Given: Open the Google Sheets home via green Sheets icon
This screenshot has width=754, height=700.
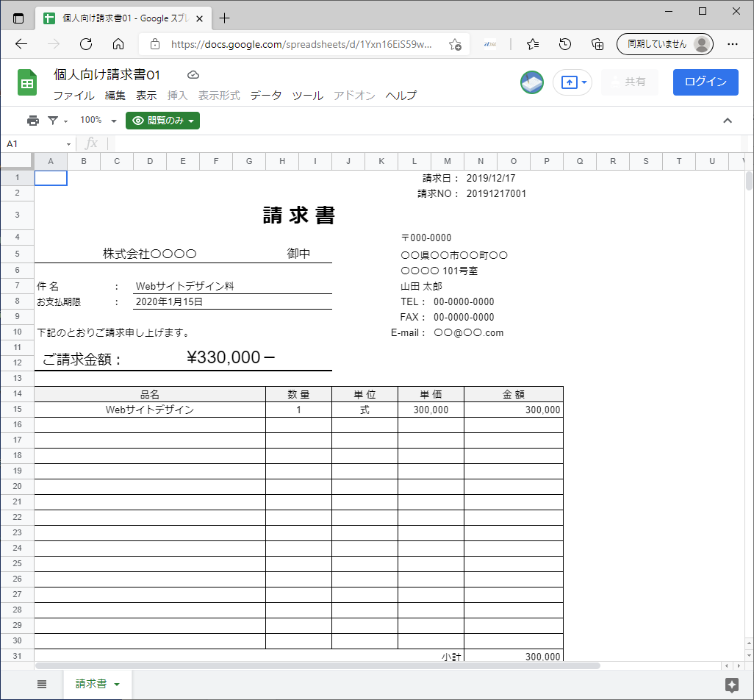Looking at the screenshot, I should (26, 82).
